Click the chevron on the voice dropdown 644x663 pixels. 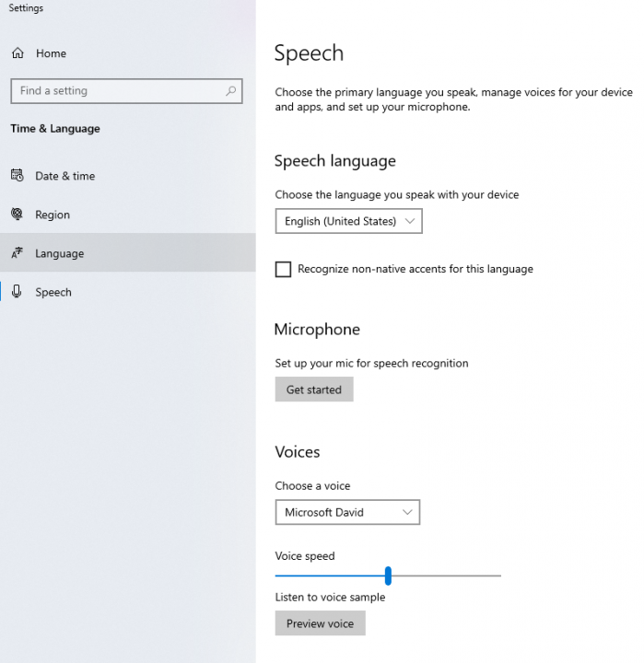pos(408,512)
